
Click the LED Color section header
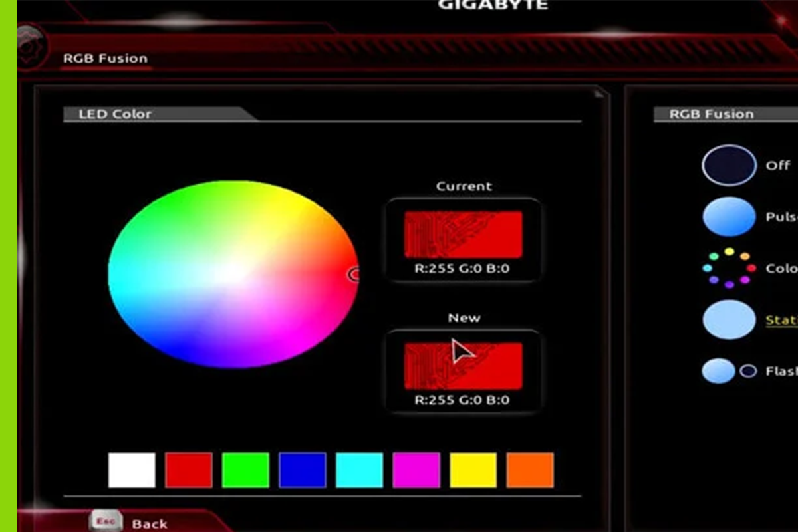115,114
